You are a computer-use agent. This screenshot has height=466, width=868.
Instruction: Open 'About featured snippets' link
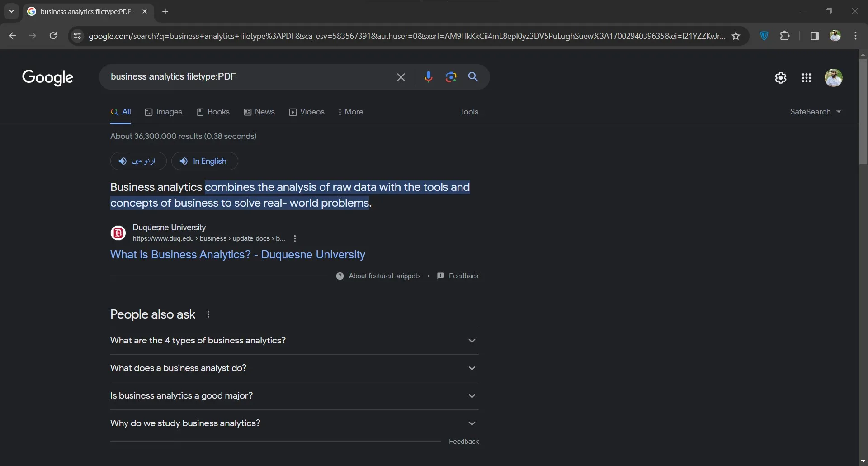tap(385, 276)
